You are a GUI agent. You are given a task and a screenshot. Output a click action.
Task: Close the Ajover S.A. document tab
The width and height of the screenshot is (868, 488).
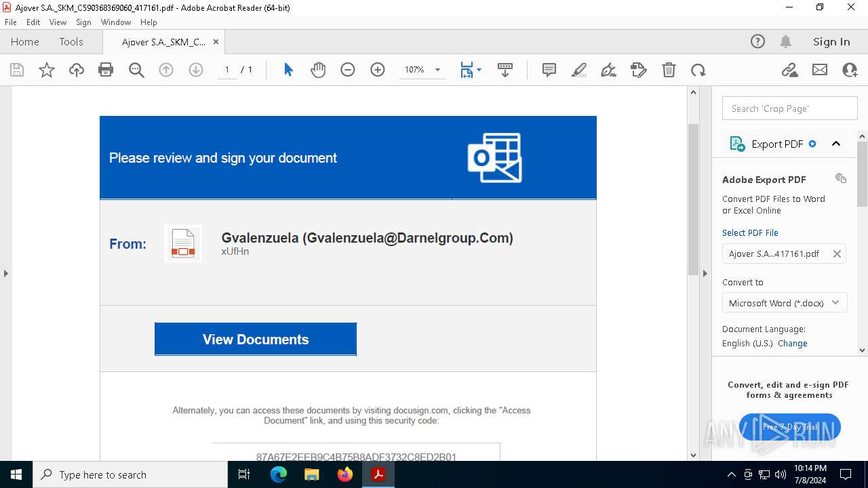click(216, 41)
